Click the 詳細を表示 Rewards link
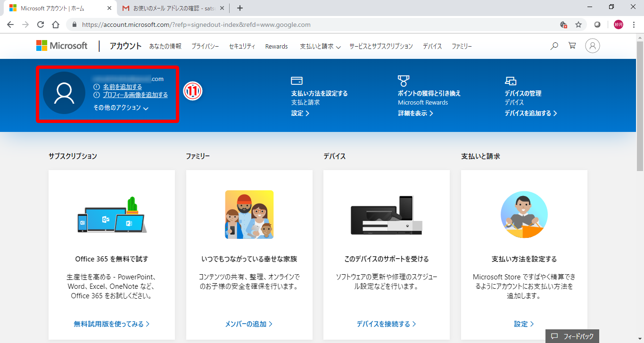 click(x=416, y=113)
